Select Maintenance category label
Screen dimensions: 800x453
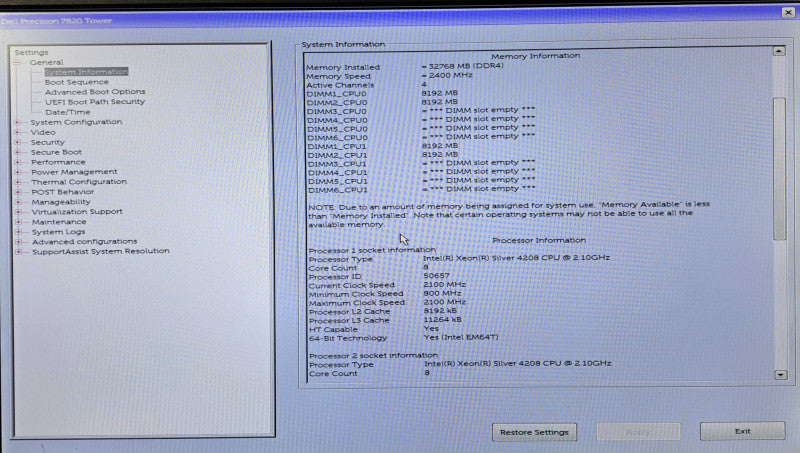(59, 222)
